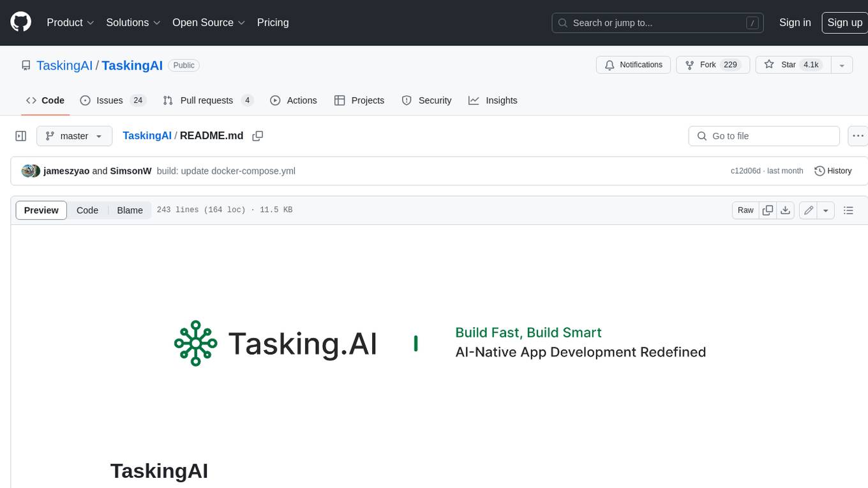The image size is (868, 488).
Task: Open the GitHub homepage logo
Action: (x=20, y=22)
